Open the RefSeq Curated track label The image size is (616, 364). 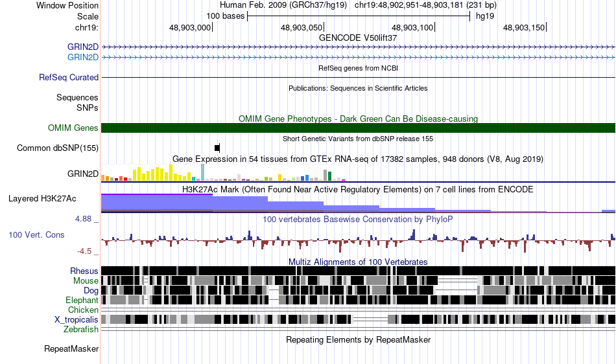point(69,77)
